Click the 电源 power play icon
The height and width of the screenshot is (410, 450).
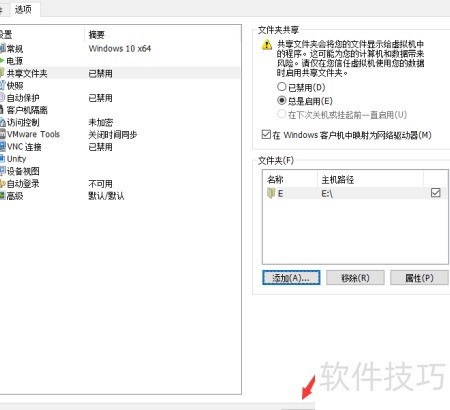point(2,61)
